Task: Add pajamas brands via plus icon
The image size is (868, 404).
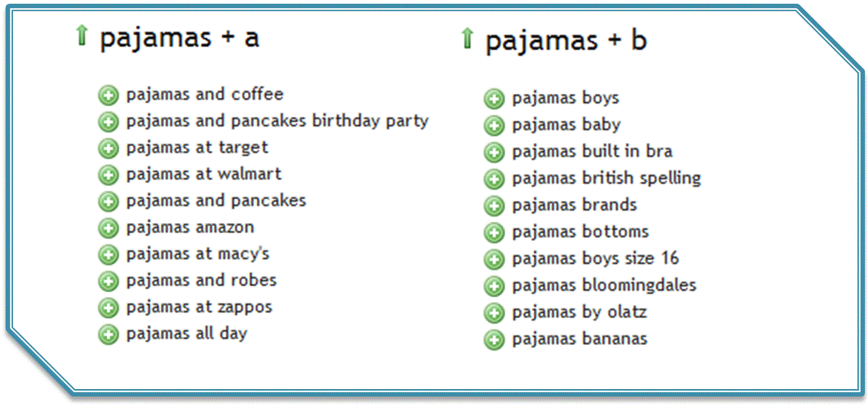Action: 494,206
